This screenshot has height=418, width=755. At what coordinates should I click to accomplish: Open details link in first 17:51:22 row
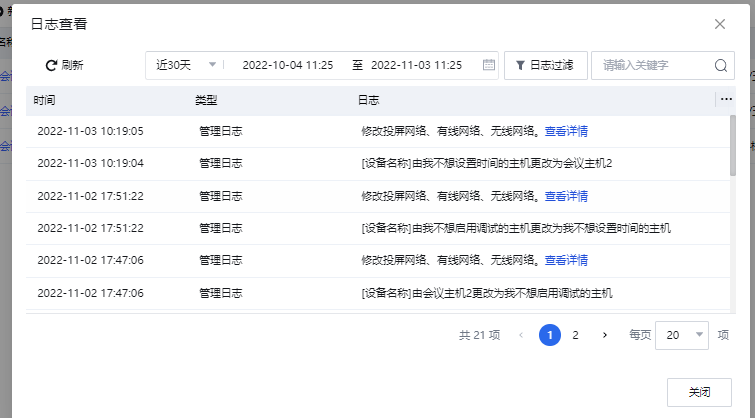pyautogui.click(x=566, y=196)
